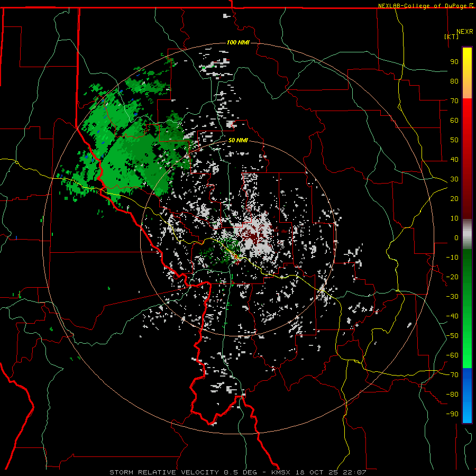This screenshot has width=476, height=476.
Task: Click the 22:07 timestamp
Action: [354, 472]
